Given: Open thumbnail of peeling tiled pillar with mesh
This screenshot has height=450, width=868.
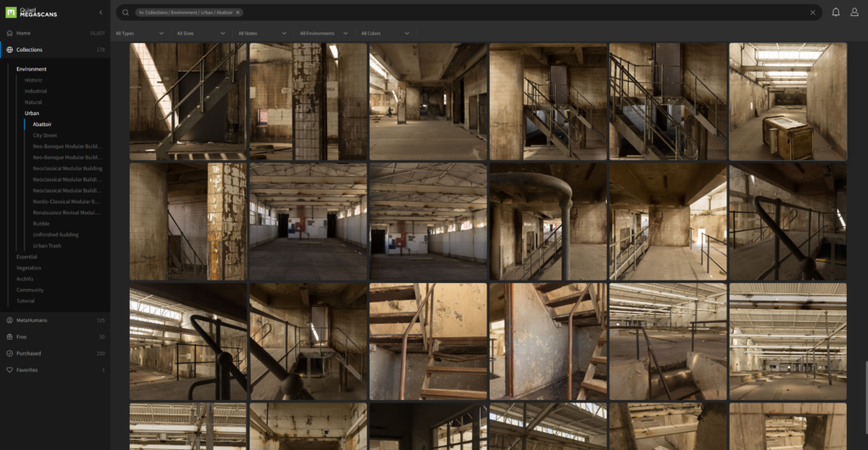Looking at the screenshot, I should point(309,102).
